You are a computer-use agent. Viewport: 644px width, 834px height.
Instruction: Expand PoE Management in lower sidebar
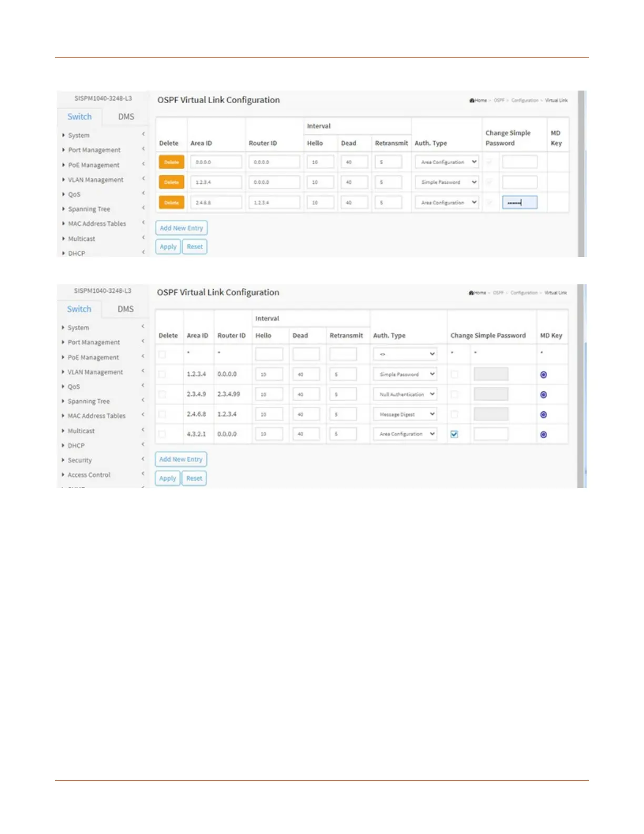pyautogui.click(x=93, y=358)
